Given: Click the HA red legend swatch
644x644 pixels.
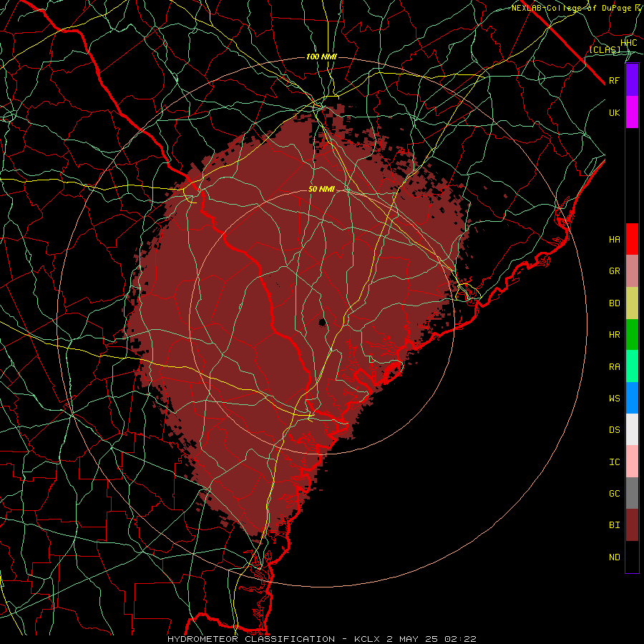Looking at the screenshot, I should tap(632, 239).
